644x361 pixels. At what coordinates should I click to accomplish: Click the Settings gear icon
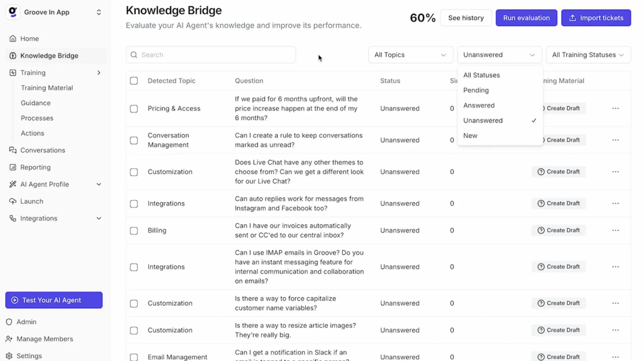pos(9,356)
